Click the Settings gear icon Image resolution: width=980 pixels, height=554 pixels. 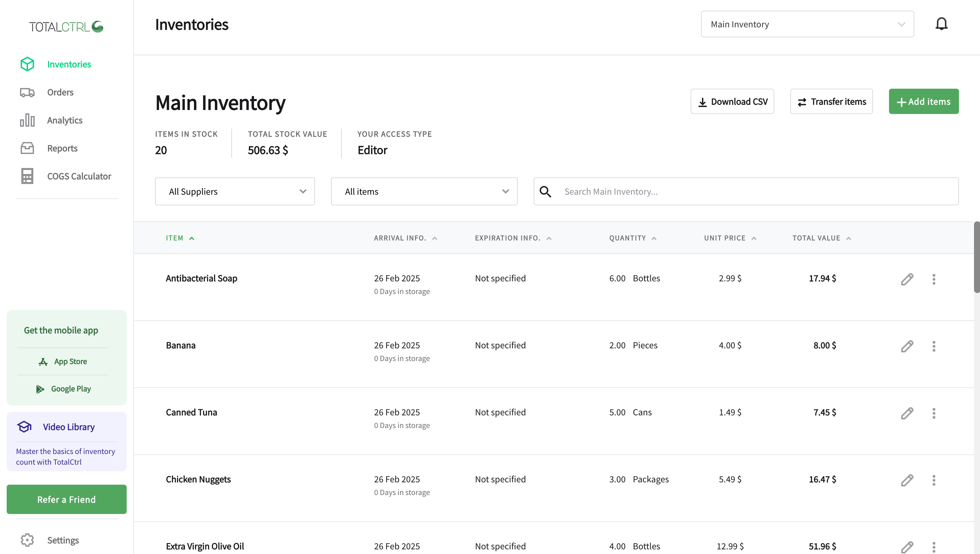pos(27,540)
